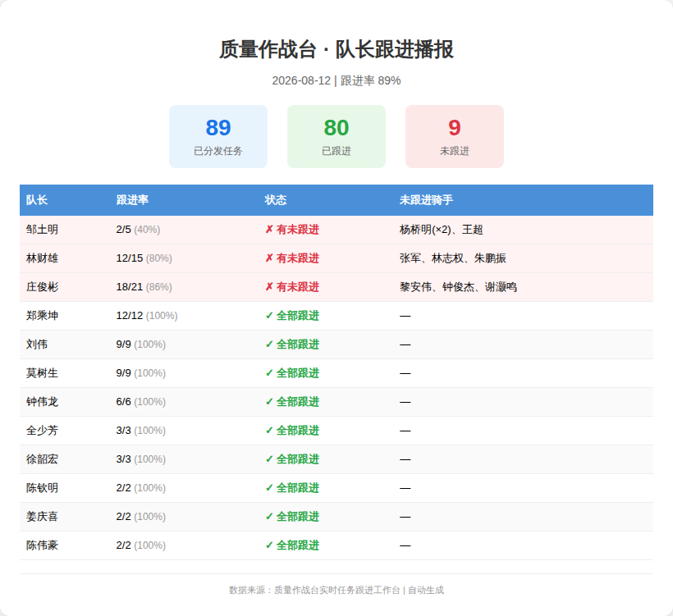
Task: Click 莫树生's 全部跟进 status
Action: (x=292, y=373)
